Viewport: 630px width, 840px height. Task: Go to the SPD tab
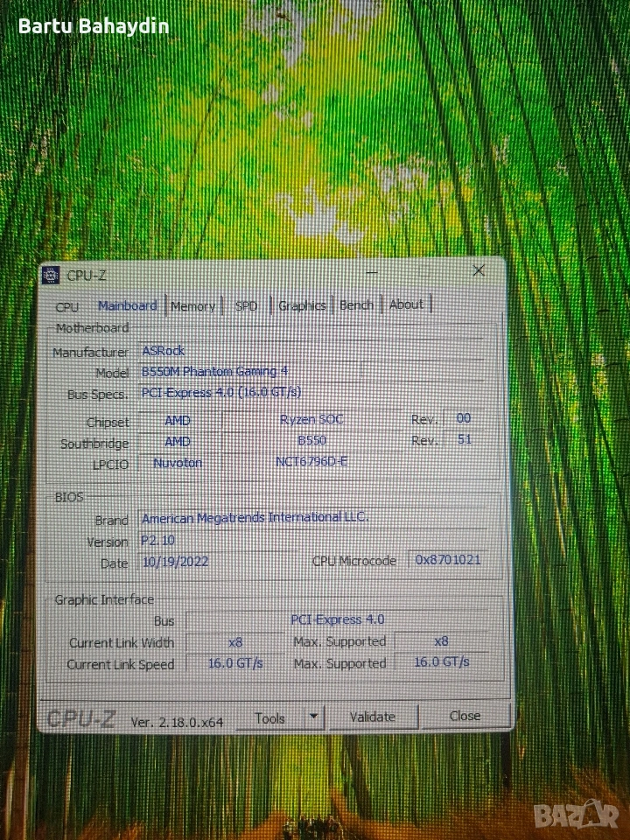pyautogui.click(x=247, y=306)
